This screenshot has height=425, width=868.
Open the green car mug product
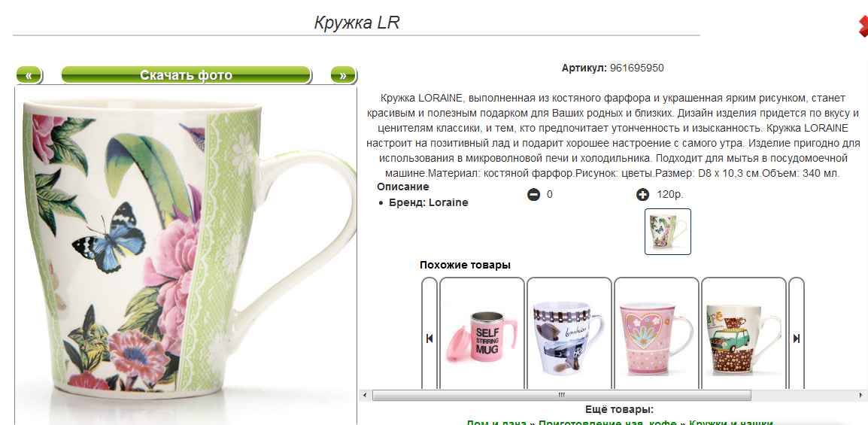point(743,338)
